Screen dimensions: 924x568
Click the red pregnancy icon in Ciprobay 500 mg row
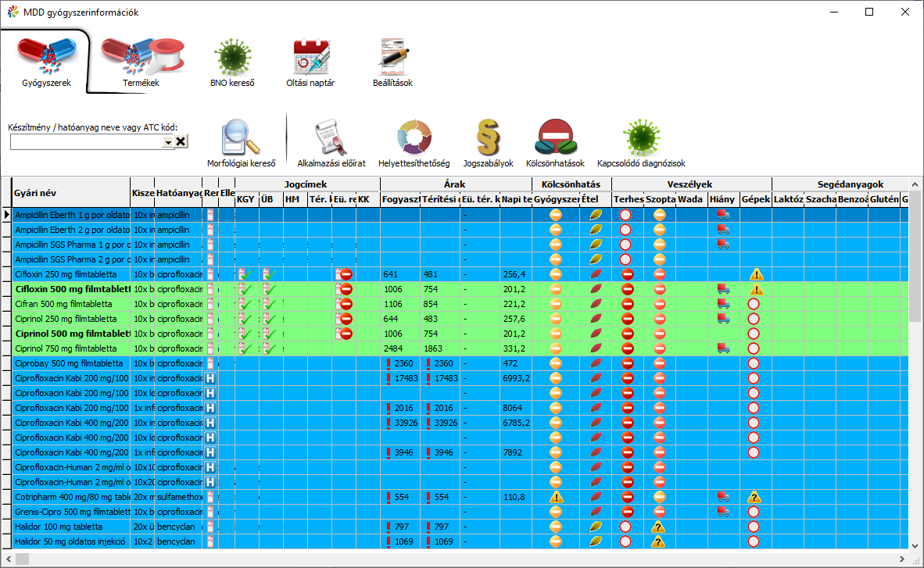(628, 363)
